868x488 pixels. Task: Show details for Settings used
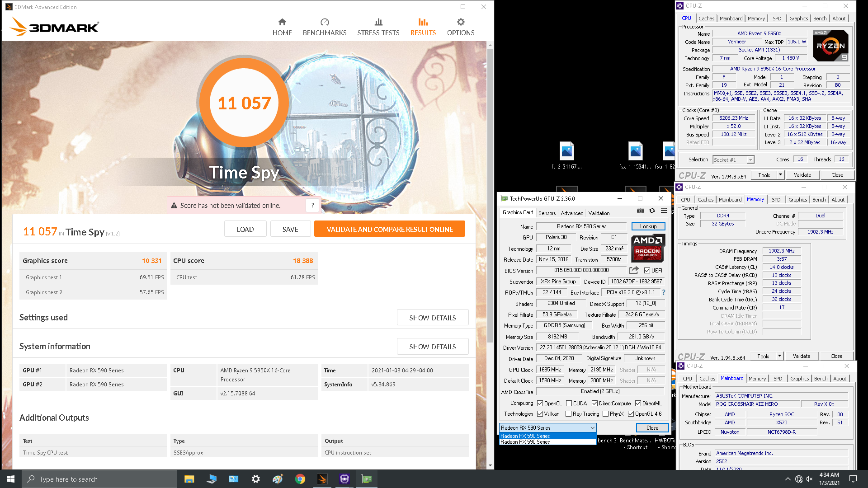pyautogui.click(x=433, y=318)
